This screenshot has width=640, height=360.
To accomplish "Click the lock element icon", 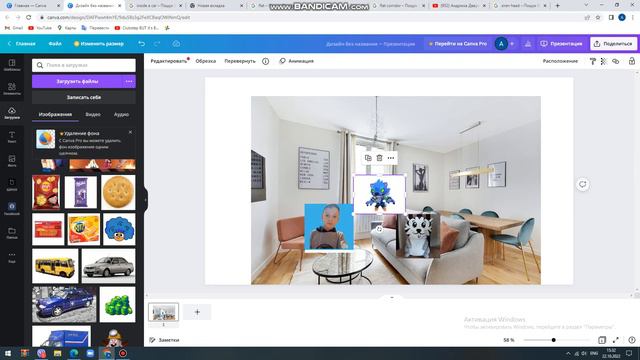I will (631, 61).
